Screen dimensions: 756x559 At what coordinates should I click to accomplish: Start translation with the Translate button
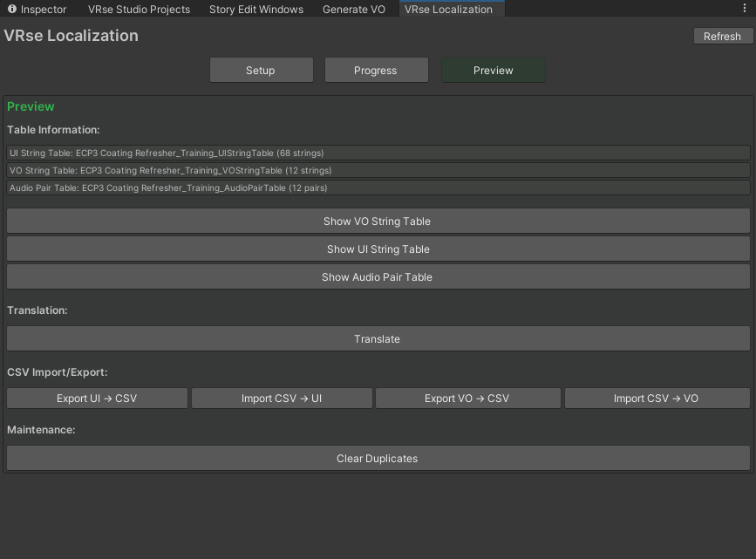[377, 338]
